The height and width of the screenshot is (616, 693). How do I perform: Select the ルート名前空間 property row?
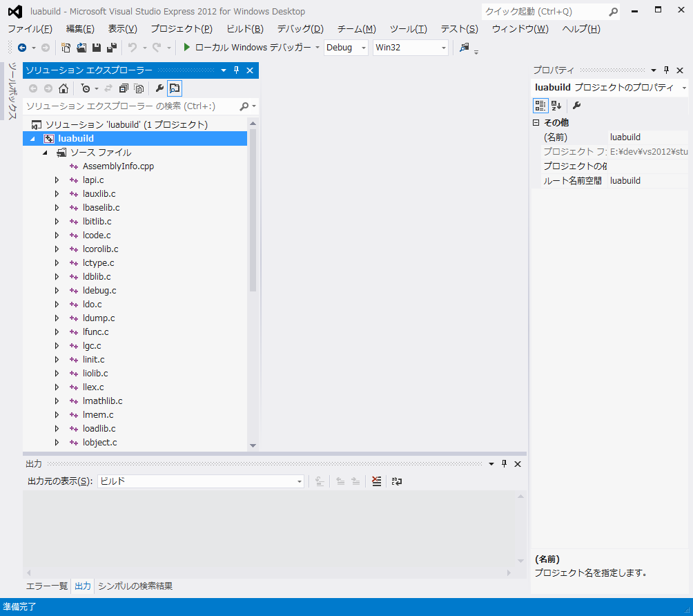610,180
